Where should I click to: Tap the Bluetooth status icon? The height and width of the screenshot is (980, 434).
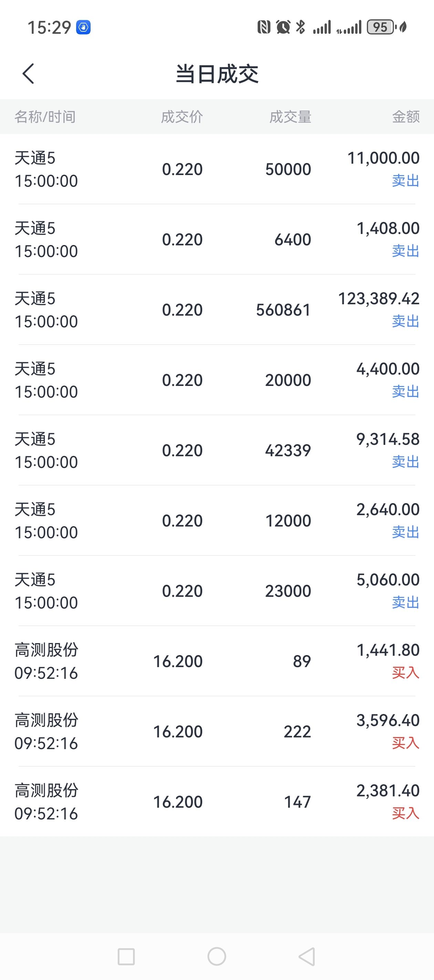[300, 27]
